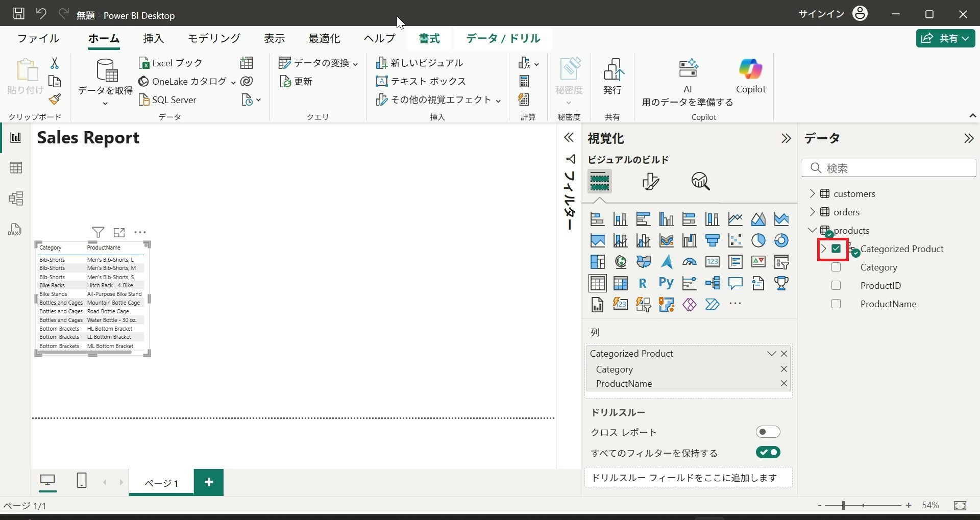Click the zoom in plus button
Viewport: 980px width, 520px height.
909,505
